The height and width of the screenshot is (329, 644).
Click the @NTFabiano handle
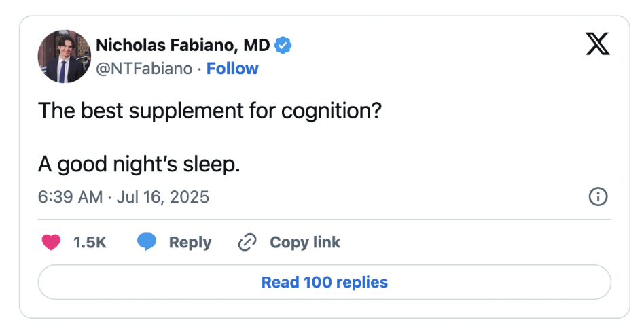[x=143, y=69]
